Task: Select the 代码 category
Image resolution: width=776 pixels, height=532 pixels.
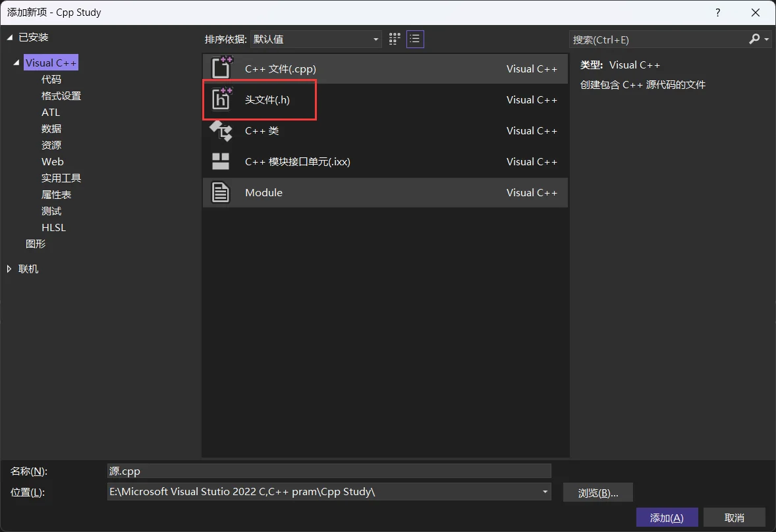Action: (51, 79)
